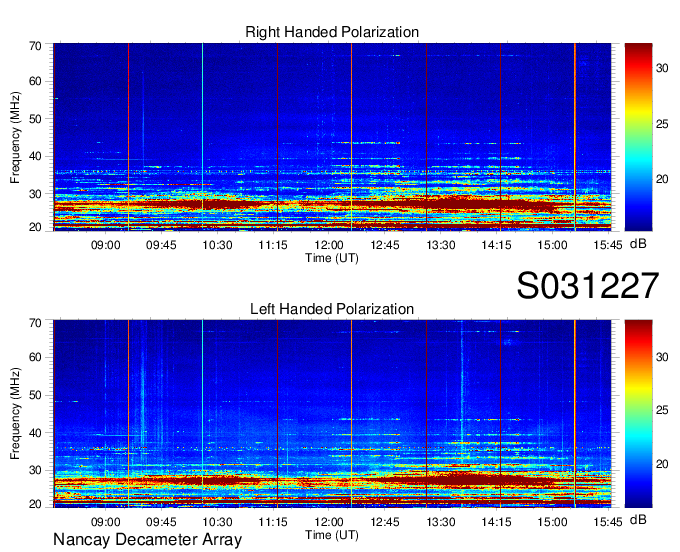Click dB unit label beside right-handed colorbar
This screenshot has height=552, width=680.
point(638,244)
